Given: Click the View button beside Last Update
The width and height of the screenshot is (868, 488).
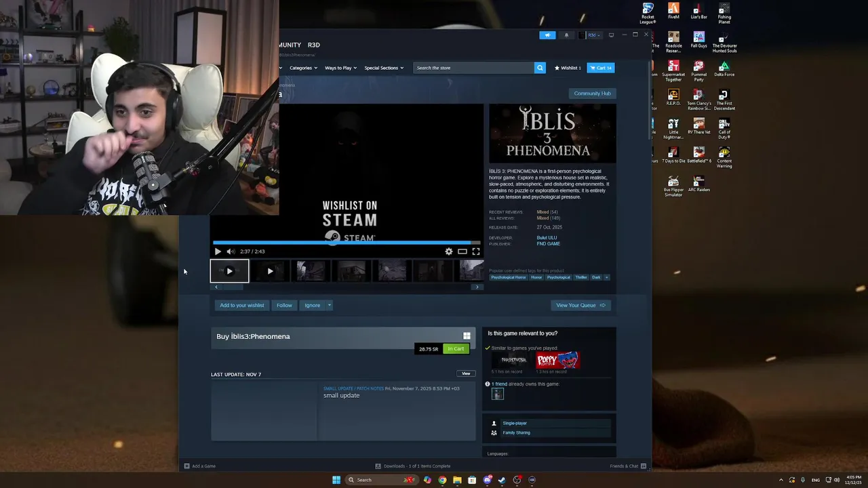Looking at the screenshot, I should pyautogui.click(x=466, y=373).
